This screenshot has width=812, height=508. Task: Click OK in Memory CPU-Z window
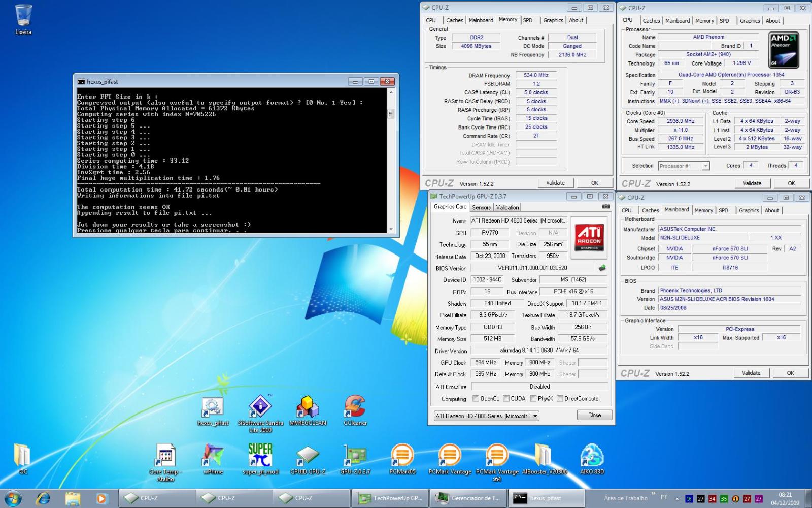click(x=595, y=183)
